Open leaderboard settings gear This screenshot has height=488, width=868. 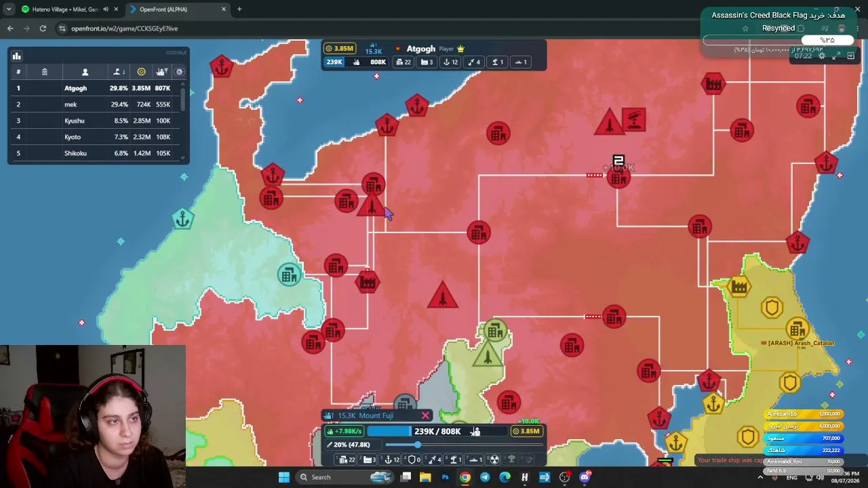[179, 72]
